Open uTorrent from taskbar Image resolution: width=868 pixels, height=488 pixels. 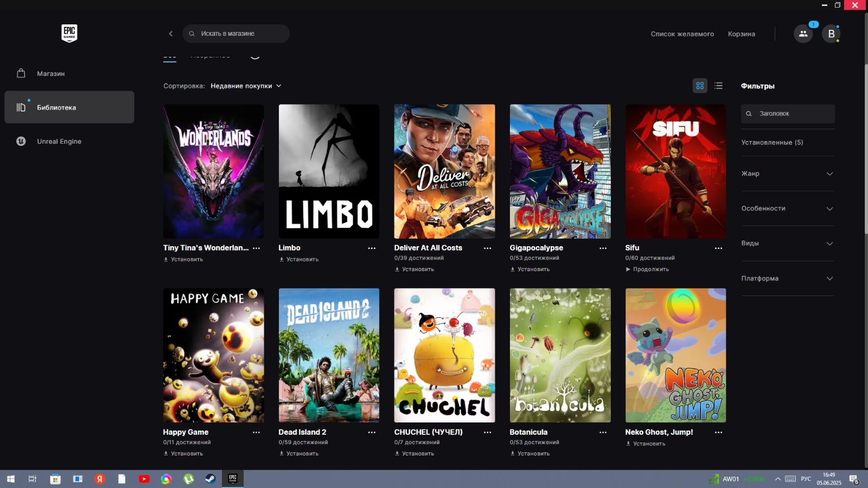(188, 479)
